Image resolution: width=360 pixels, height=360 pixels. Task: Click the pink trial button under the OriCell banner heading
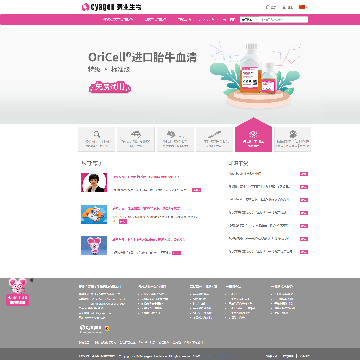point(110,87)
